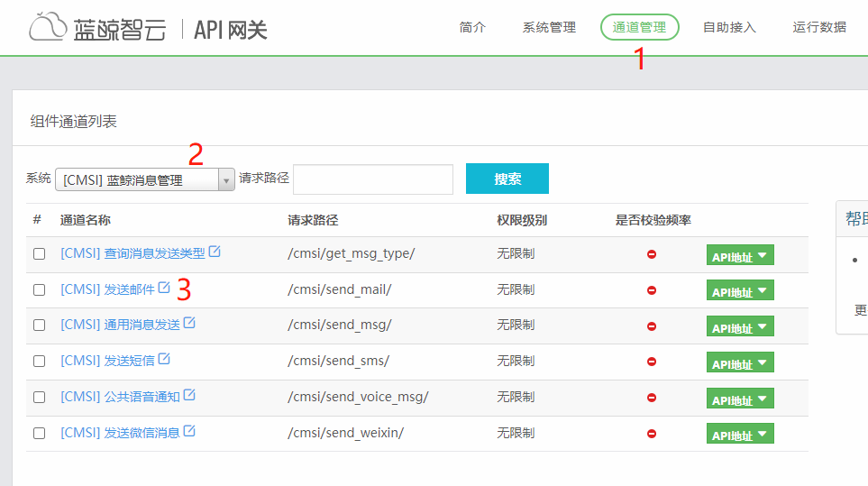Open the 系统 dropdown showing [CMSI] 蓝鲸消息管理
Image resolution: width=868 pixels, height=486 pixels.
tap(145, 180)
